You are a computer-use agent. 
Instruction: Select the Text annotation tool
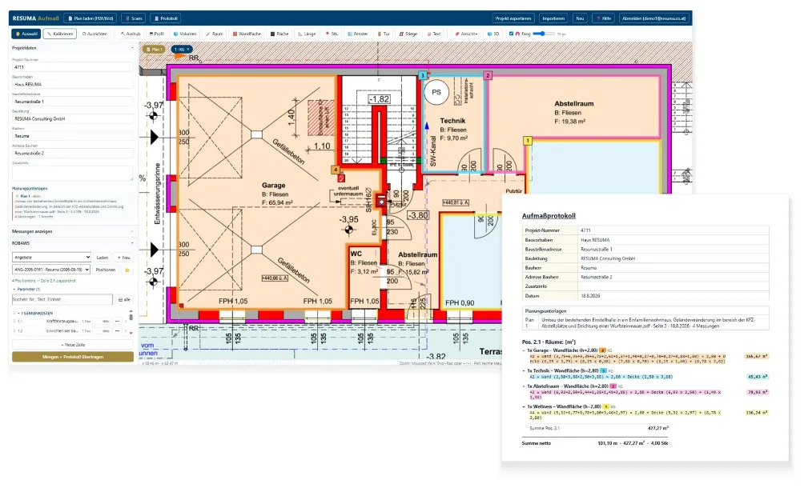[434, 34]
